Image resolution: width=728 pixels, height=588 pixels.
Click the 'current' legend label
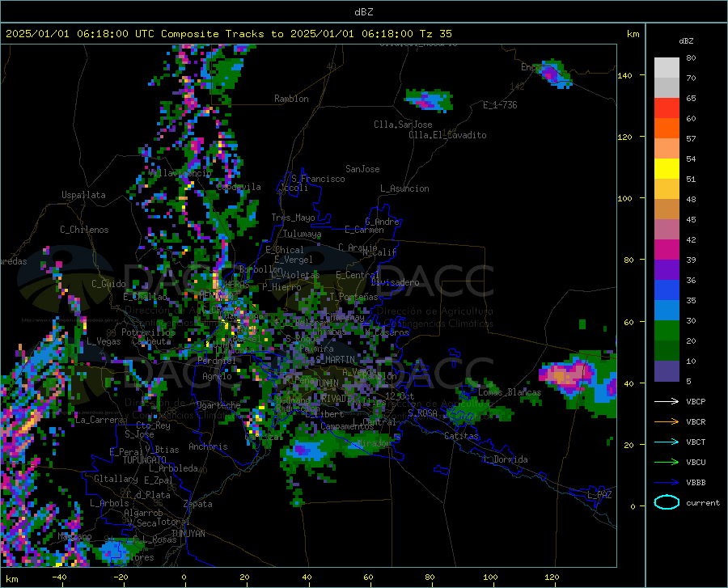pos(703,502)
